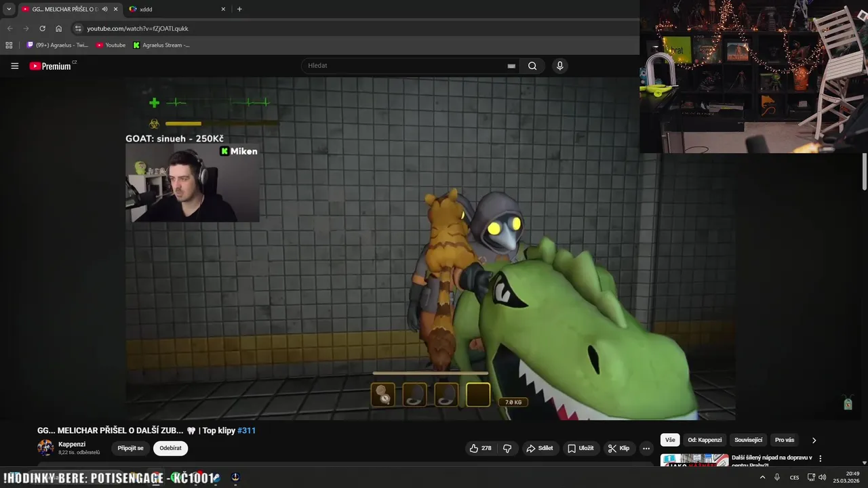
Task: Create a clip with Klip scissors button
Action: [x=618, y=448]
